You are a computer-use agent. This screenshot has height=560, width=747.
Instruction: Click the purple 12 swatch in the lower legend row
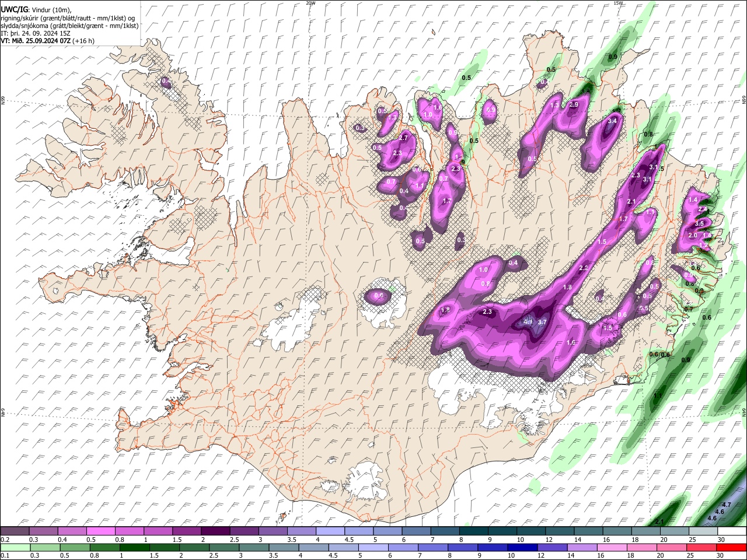(x=552, y=548)
